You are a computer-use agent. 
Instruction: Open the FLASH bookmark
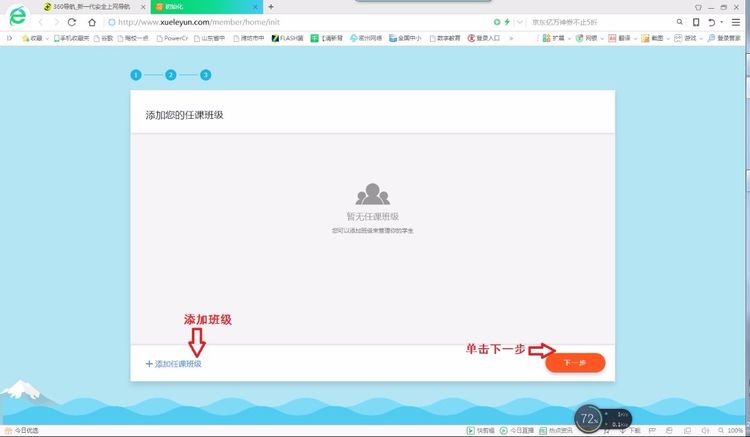tap(287, 38)
